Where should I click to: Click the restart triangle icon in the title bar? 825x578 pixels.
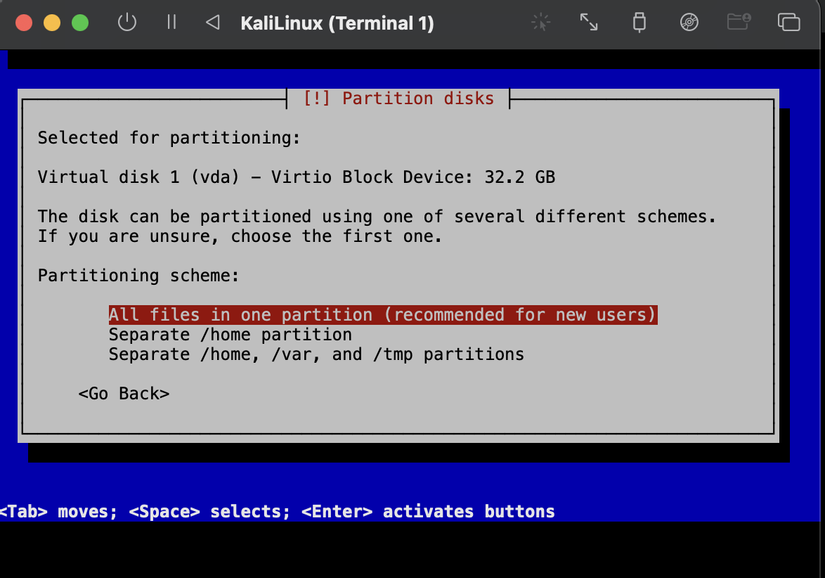213,22
